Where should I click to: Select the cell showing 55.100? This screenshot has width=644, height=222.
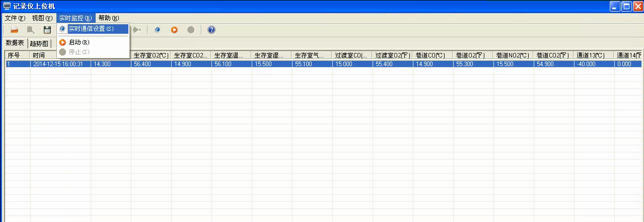coord(312,64)
